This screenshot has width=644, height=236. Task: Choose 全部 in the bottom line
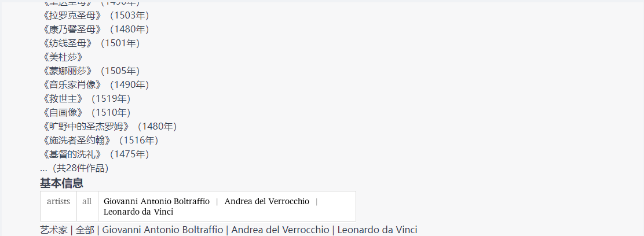[85, 230]
